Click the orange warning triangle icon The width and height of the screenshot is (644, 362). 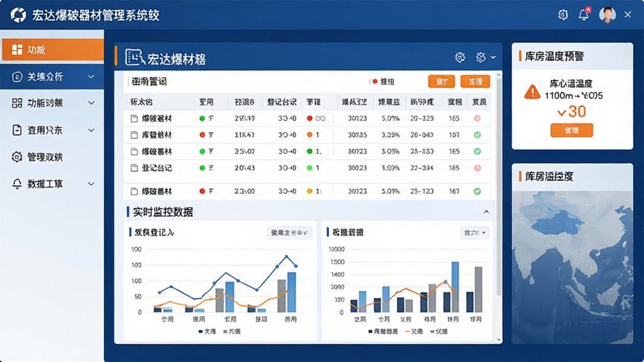532,92
